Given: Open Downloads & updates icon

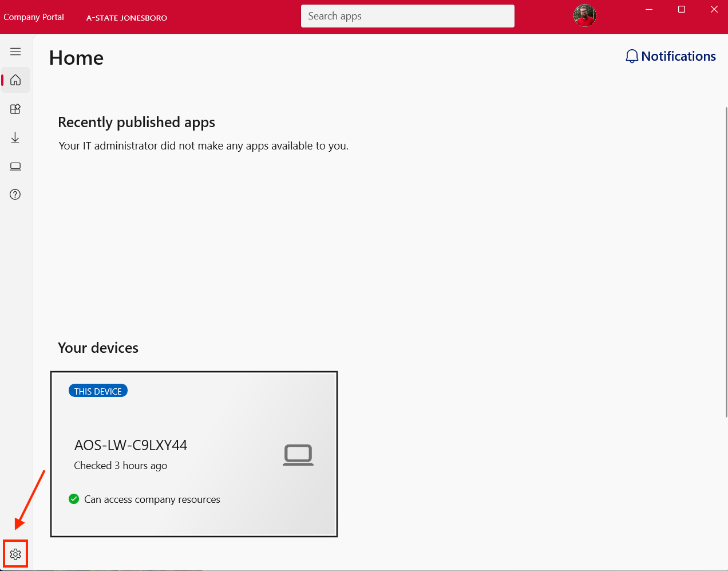Looking at the screenshot, I should pos(15,137).
